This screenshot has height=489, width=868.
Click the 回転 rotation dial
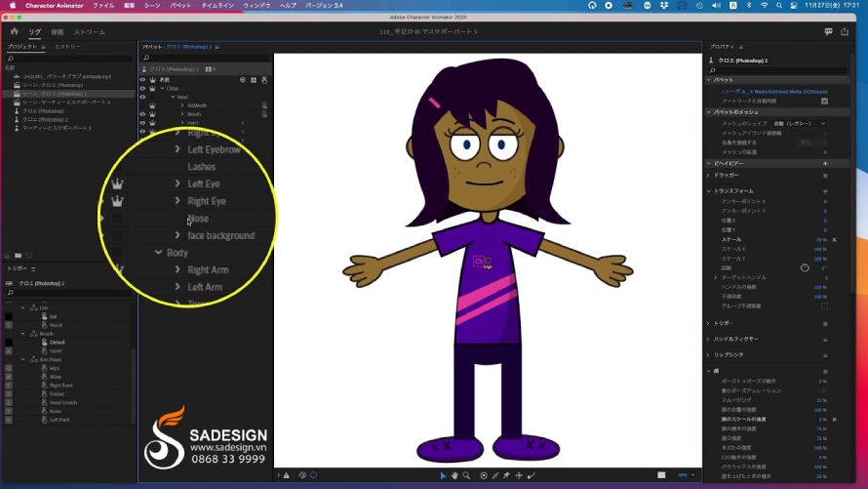(805, 268)
